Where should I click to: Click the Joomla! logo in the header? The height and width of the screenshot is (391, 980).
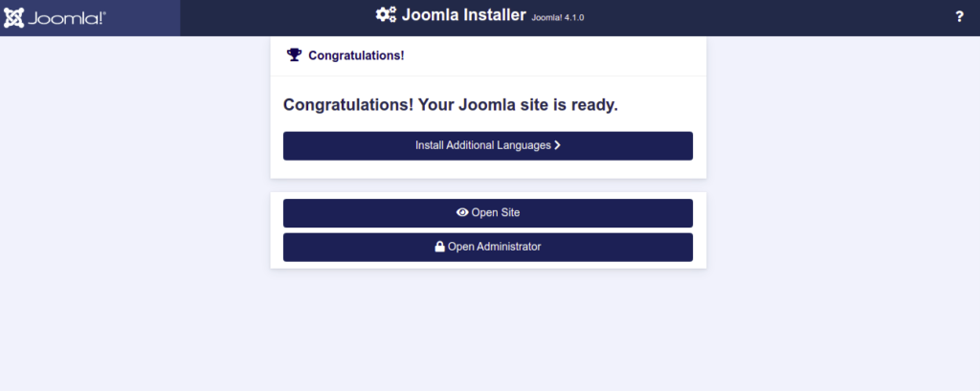pos(55,18)
